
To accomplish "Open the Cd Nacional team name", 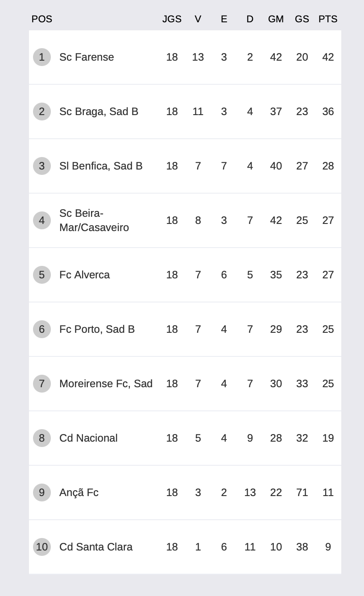I will 88,438.
